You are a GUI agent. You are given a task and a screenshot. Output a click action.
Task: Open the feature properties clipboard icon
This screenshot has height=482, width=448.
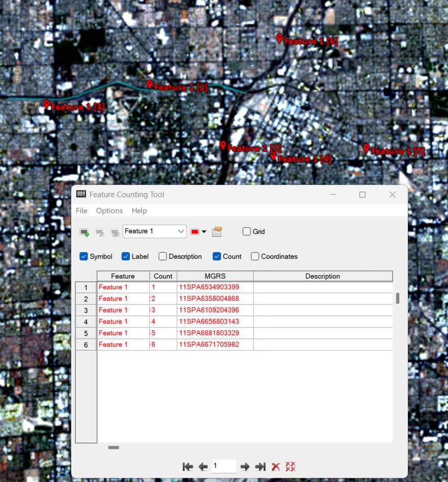point(217,232)
